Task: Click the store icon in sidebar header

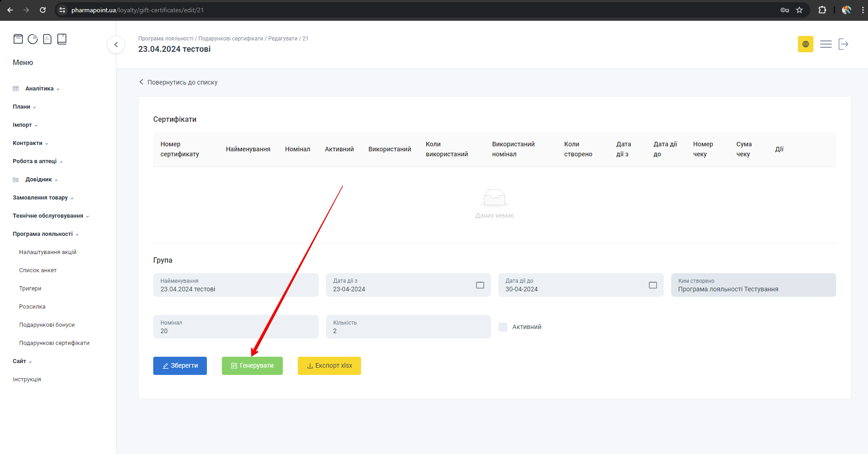Action: [x=18, y=39]
